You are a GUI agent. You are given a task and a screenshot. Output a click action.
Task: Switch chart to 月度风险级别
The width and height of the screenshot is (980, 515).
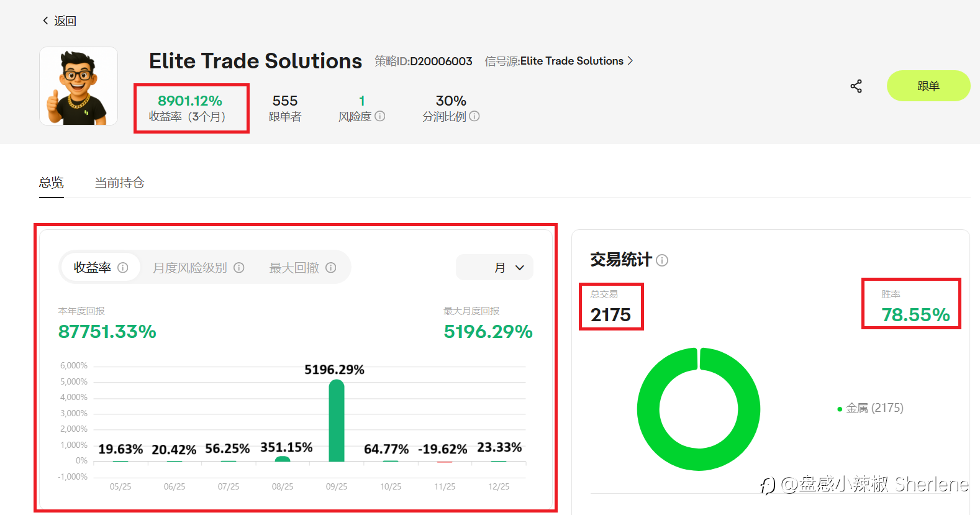pos(198,268)
